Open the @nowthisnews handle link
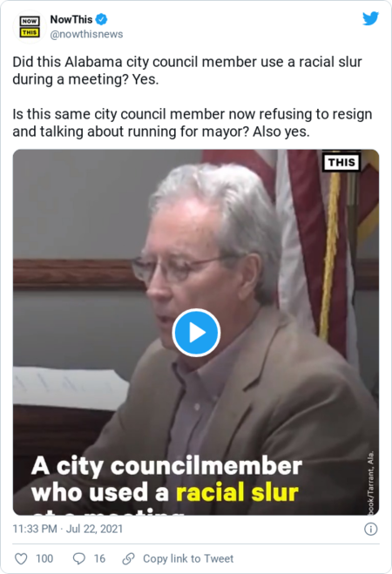The height and width of the screenshot is (574, 392). pyautogui.click(x=86, y=34)
